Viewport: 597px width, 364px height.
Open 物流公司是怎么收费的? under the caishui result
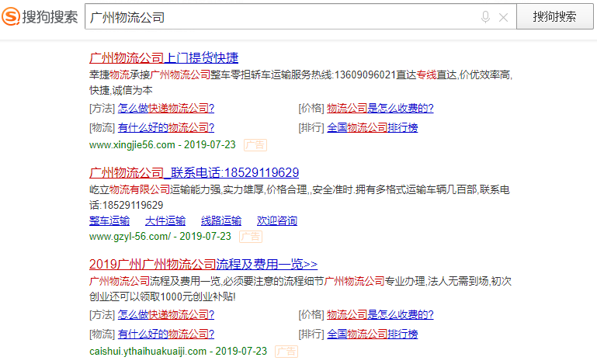click(380, 315)
